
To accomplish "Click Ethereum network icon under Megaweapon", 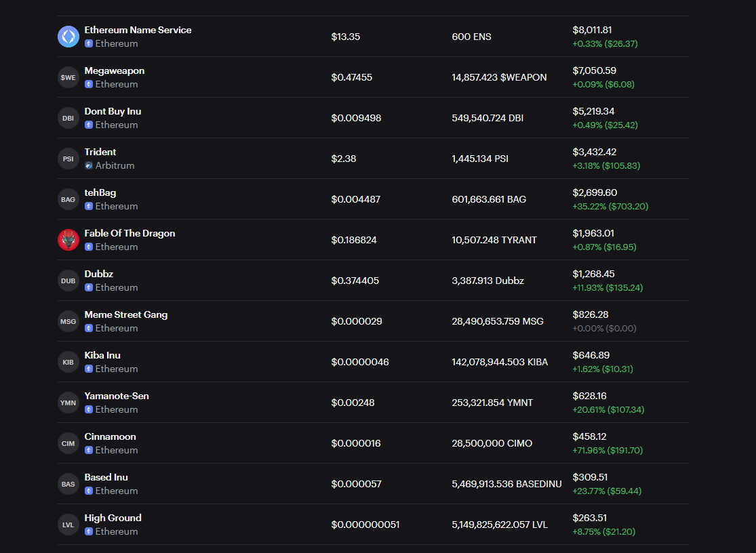I will [x=89, y=84].
